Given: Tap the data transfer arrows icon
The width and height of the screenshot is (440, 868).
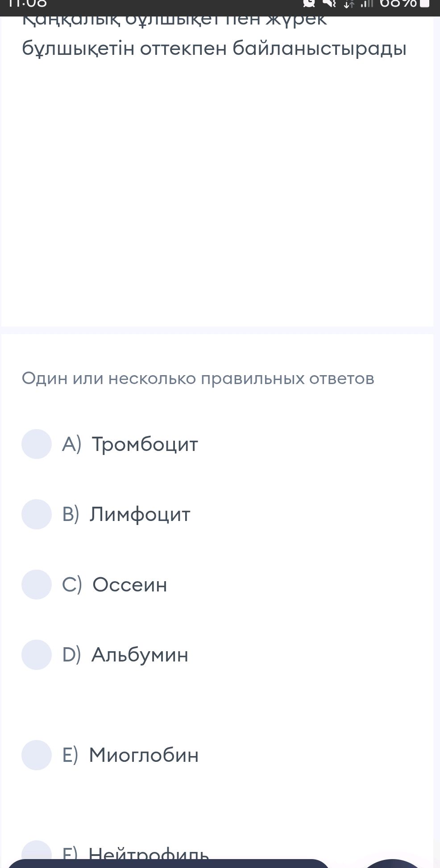Looking at the screenshot, I should pos(349,4).
